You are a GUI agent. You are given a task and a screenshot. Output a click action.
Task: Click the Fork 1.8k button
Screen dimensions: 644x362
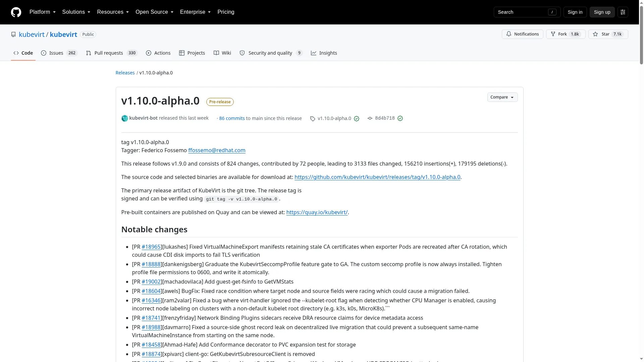pos(566,34)
